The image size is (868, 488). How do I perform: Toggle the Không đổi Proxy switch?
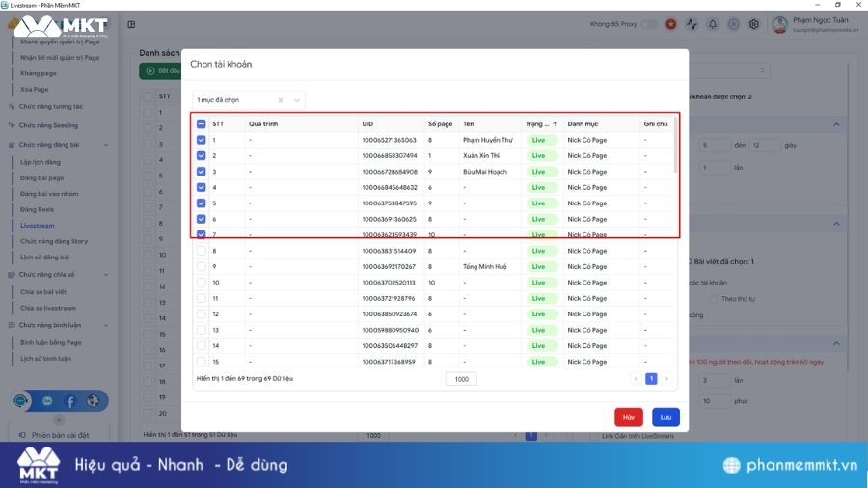[649, 24]
